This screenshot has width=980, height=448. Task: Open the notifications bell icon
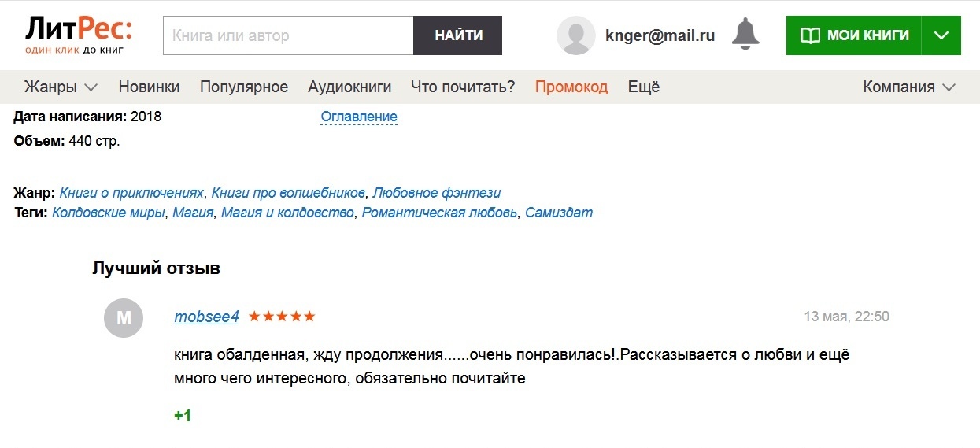(745, 35)
